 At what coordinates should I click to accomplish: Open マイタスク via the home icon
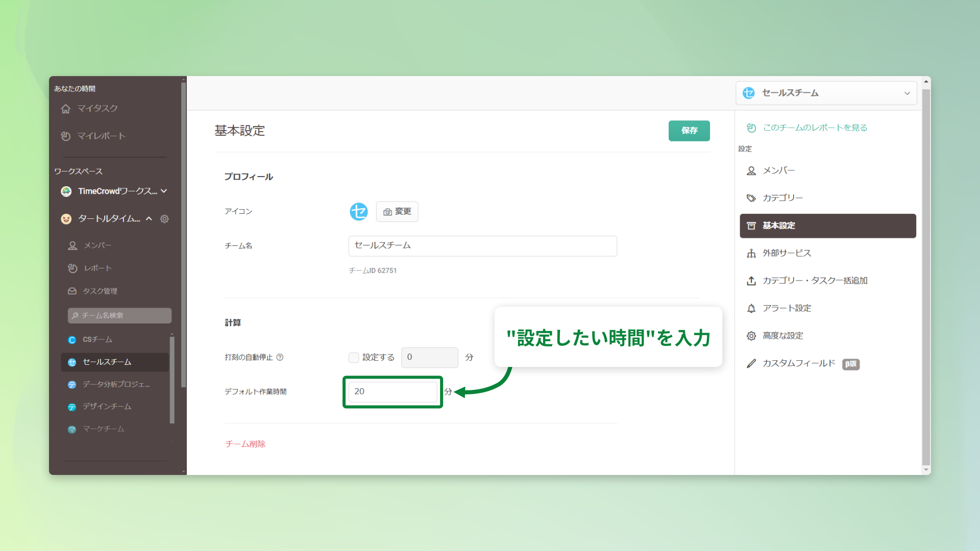pos(66,109)
